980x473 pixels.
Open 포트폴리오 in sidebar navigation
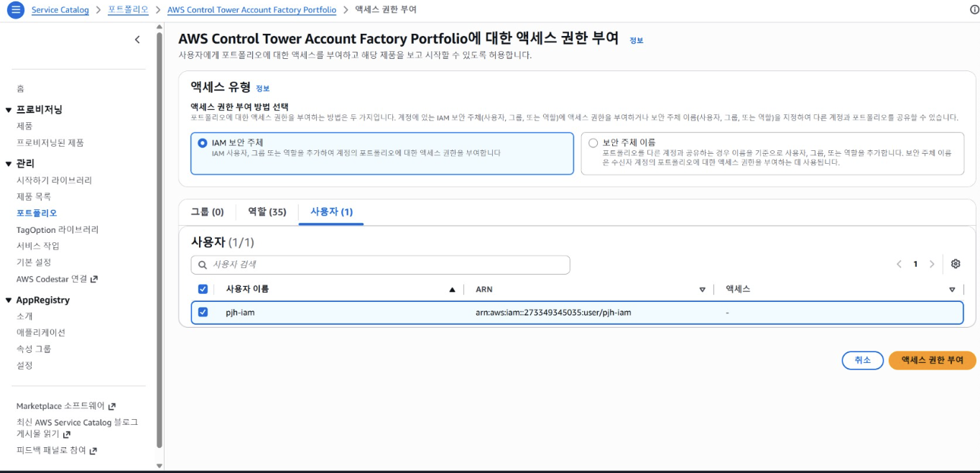point(37,213)
